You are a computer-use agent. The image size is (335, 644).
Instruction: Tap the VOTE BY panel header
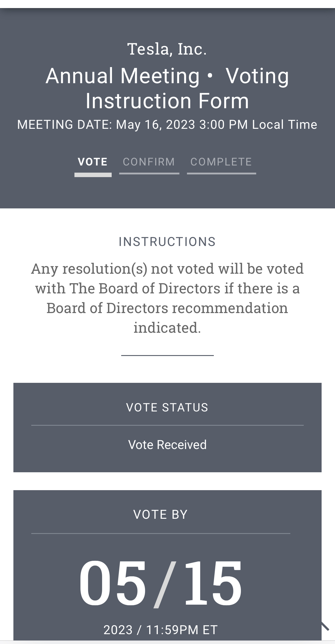(x=161, y=515)
